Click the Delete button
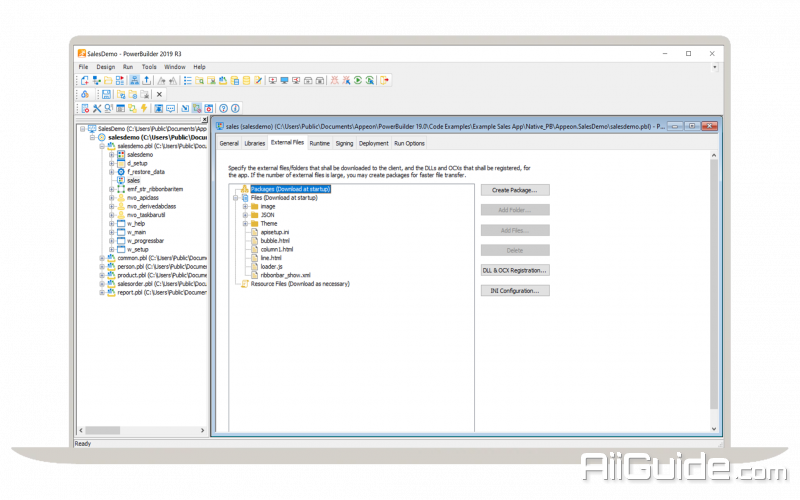This screenshot has height=500, width=800. pos(515,251)
